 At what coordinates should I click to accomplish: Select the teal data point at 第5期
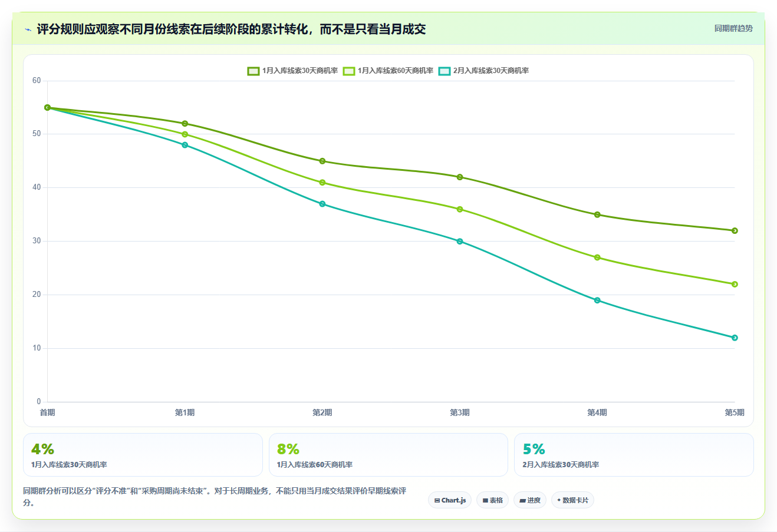(735, 338)
